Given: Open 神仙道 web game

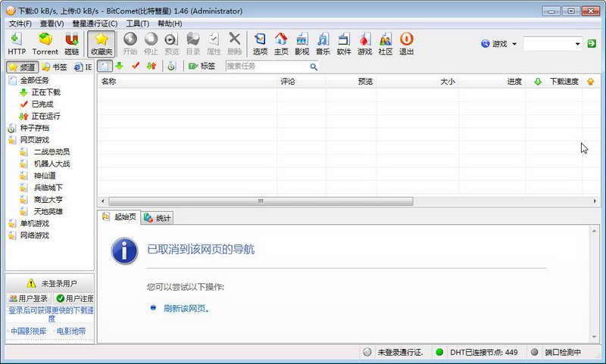Looking at the screenshot, I should point(45,176).
